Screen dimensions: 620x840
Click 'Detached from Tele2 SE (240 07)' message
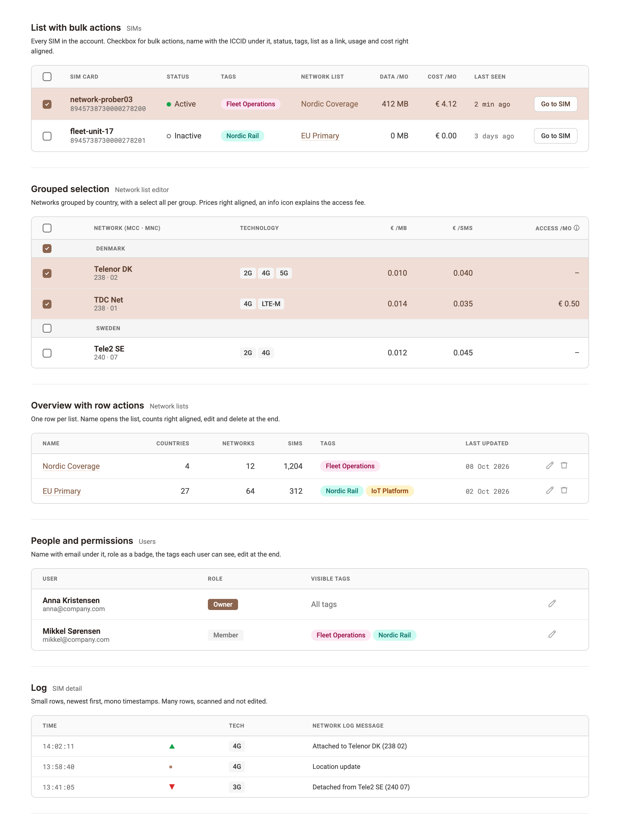click(361, 787)
